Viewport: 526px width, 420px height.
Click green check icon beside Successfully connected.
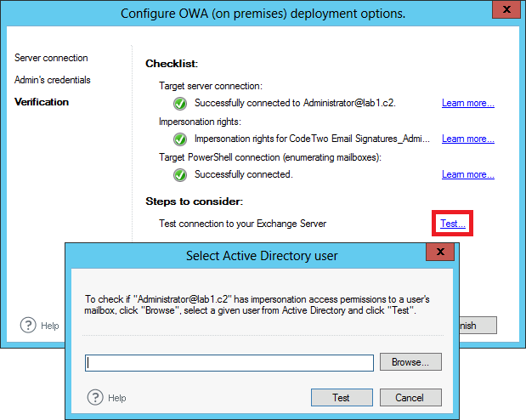pos(180,174)
